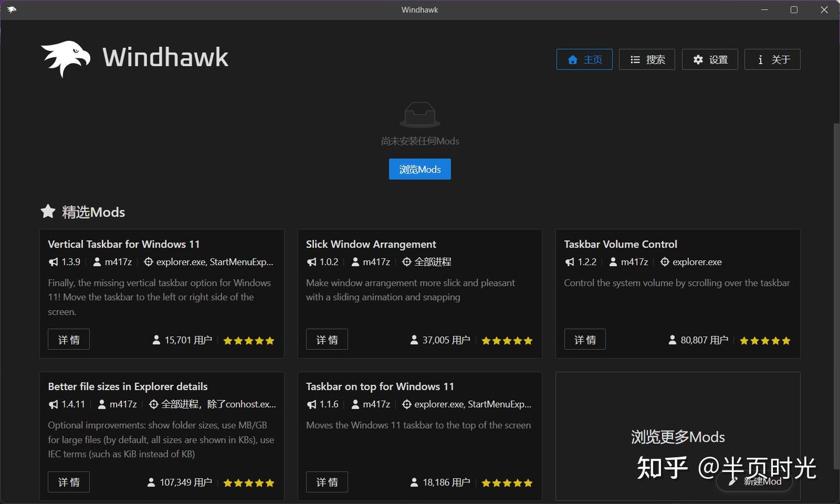
Task: Click version megaphone icon of Slick Window Arrangement
Action: [x=311, y=262]
